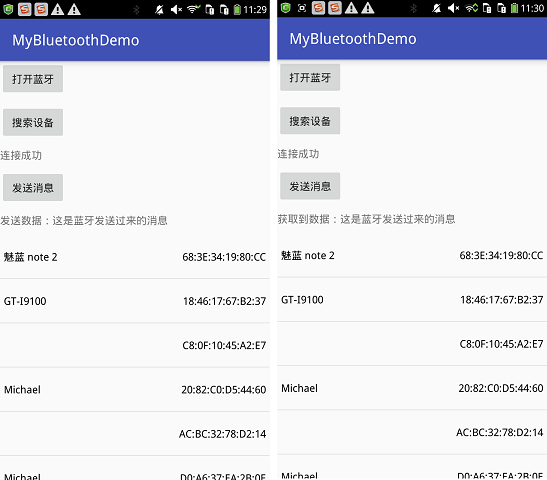Image resolution: width=547 pixels, height=480 pixels.
Task: Select Michael 20:82:C0:D5:44:60 in right list
Action: (x=412, y=388)
